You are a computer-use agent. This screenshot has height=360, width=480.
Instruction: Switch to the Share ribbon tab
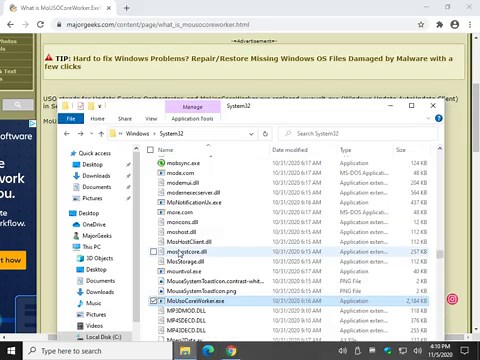tap(125, 119)
